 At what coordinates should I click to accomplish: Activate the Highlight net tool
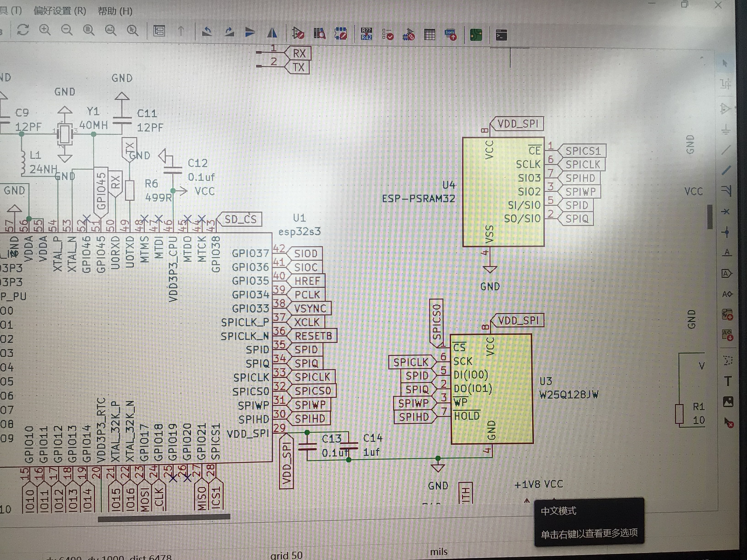pyautogui.click(x=725, y=84)
